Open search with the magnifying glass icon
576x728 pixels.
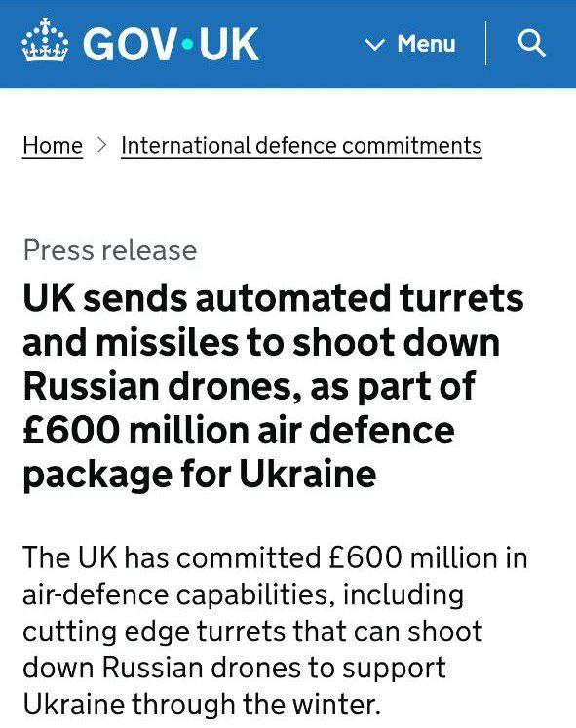[531, 43]
